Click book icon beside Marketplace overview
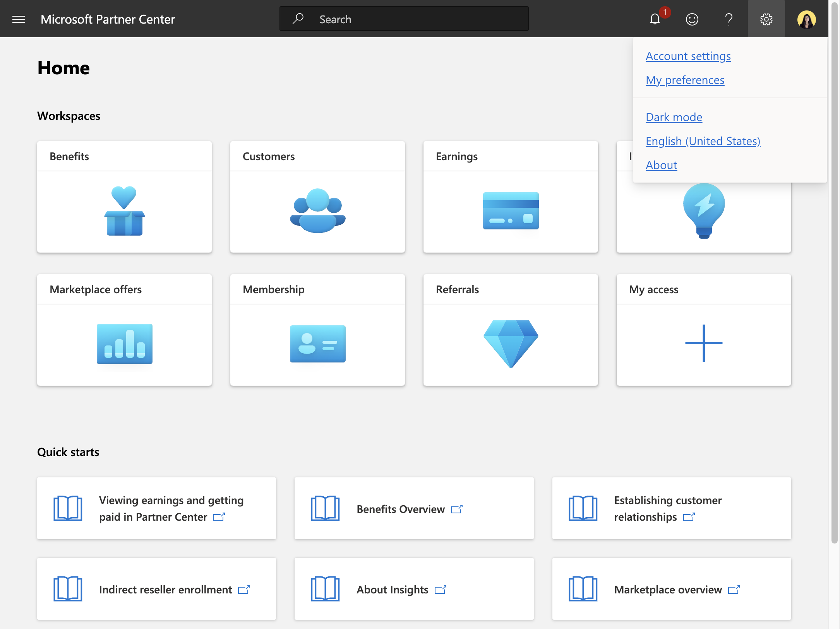 583,589
